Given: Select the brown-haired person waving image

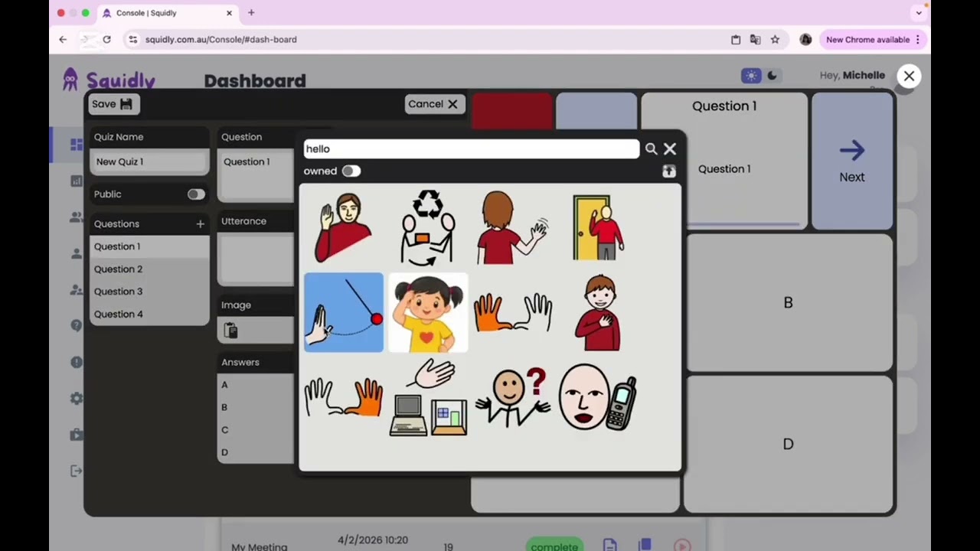Looking at the screenshot, I should pos(513,227).
